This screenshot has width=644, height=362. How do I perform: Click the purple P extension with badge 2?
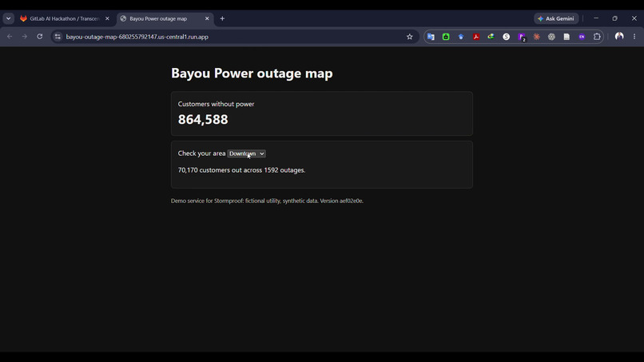coord(522,37)
